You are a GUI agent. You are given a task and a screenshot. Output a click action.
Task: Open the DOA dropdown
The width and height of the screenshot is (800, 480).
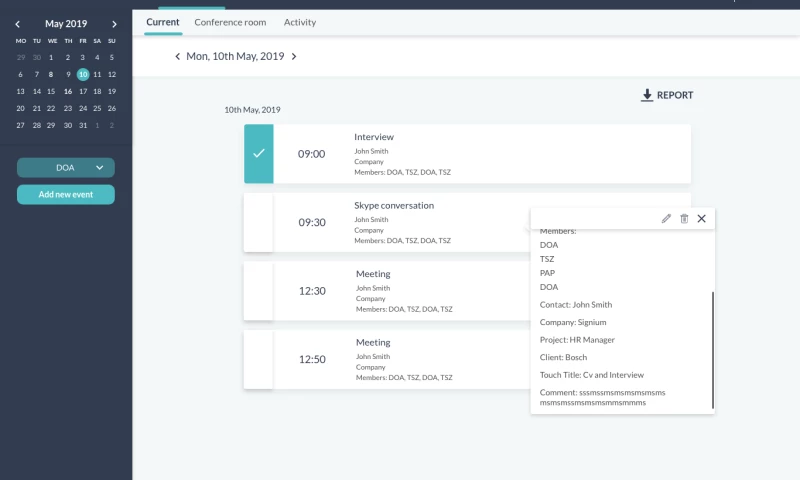[x=66, y=168]
